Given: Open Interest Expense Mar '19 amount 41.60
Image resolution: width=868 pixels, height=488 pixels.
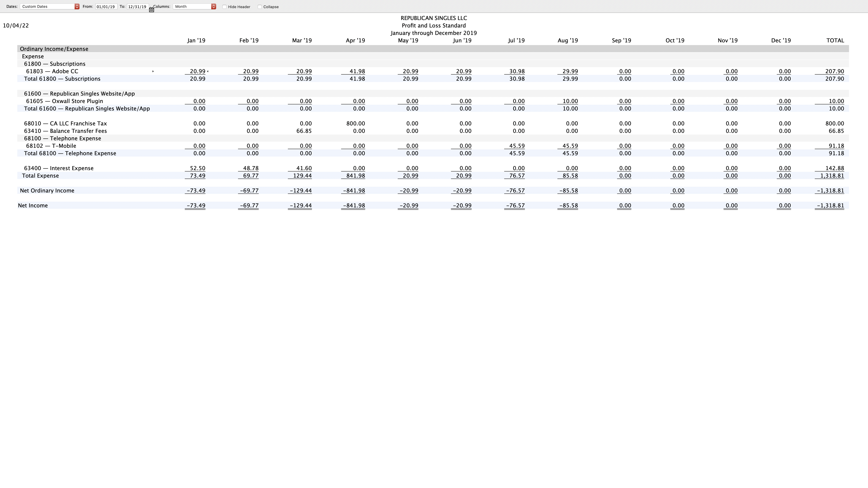Looking at the screenshot, I should point(304,168).
